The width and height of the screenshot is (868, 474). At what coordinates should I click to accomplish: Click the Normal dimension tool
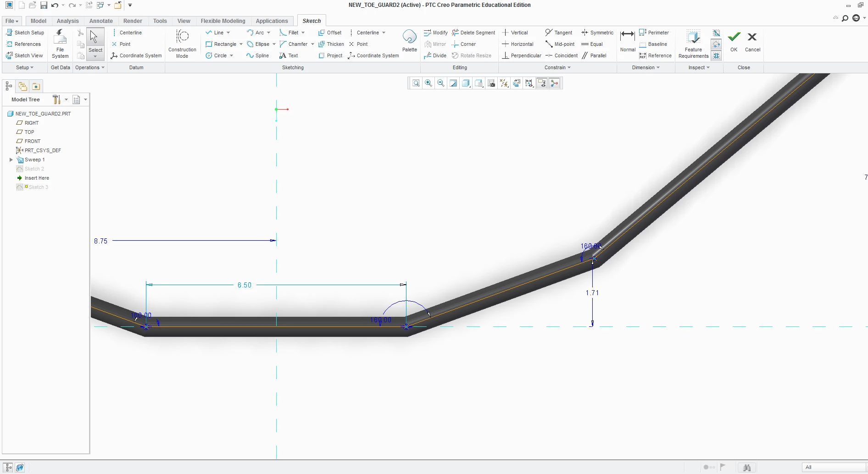(627, 41)
